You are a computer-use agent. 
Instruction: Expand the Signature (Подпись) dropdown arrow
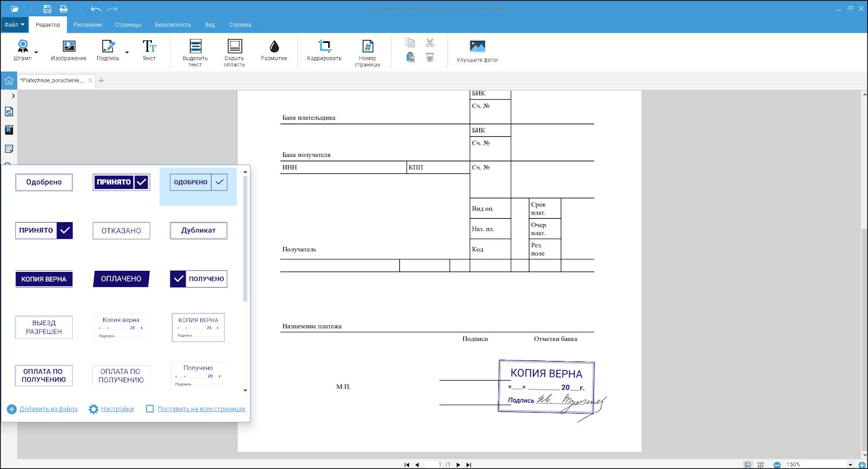pyautogui.click(x=127, y=53)
